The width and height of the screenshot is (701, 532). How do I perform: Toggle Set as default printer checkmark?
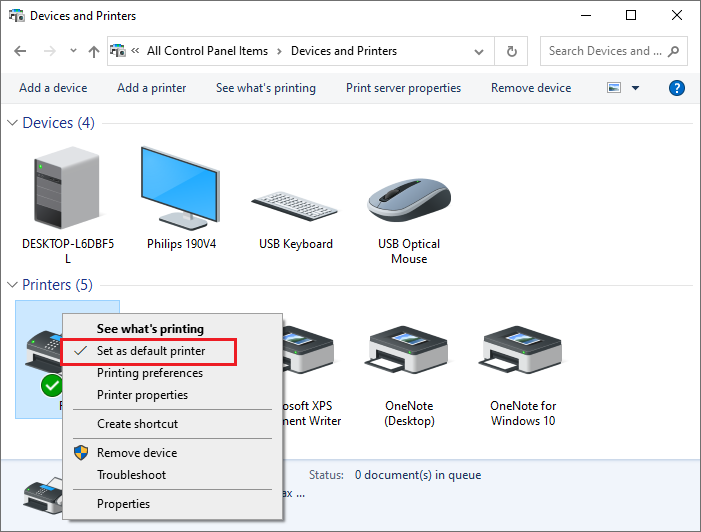[x=151, y=351]
